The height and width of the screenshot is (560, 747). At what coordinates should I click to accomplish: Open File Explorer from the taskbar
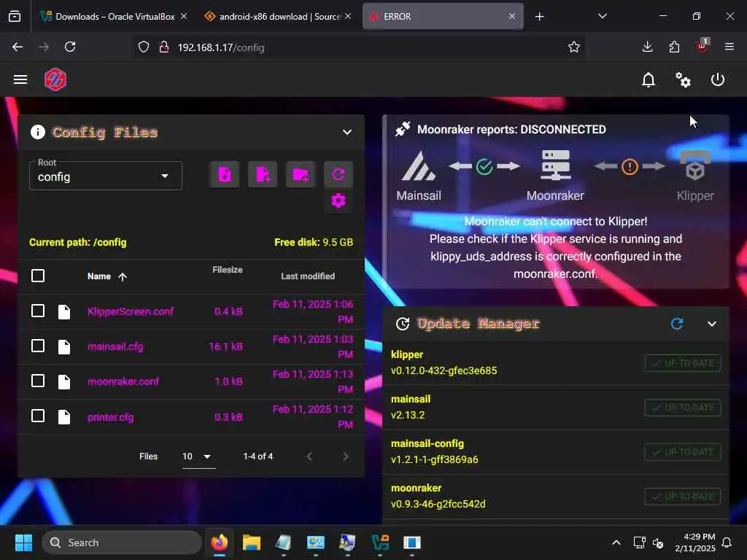[x=251, y=542]
